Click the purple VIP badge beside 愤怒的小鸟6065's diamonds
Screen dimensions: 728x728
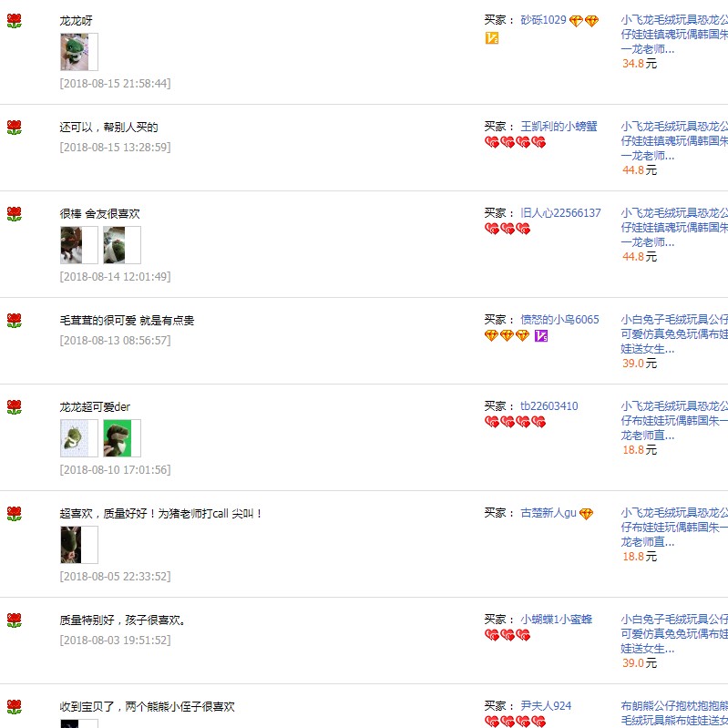point(541,335)
